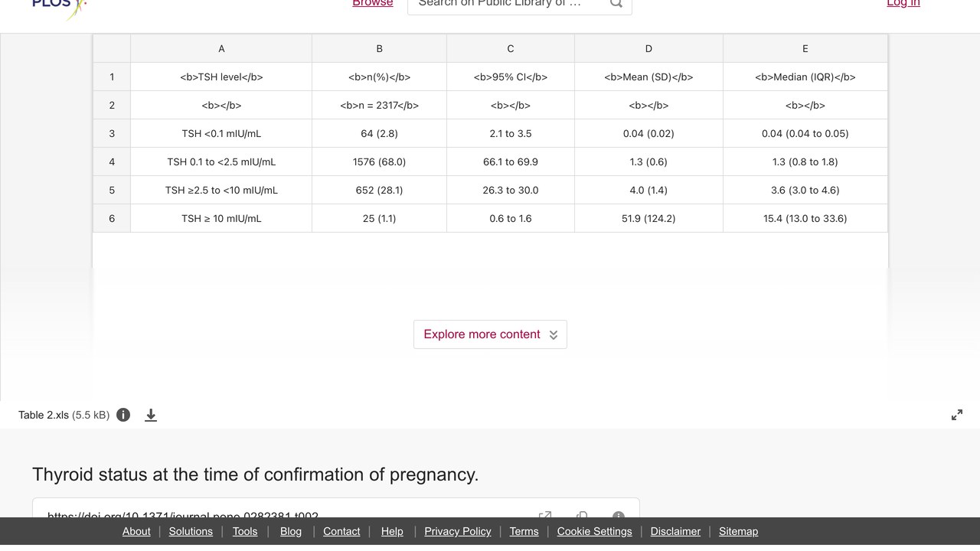Open the Sitemap link
The width and height of the screenshot is (980, 551).
tap(738, 531)
